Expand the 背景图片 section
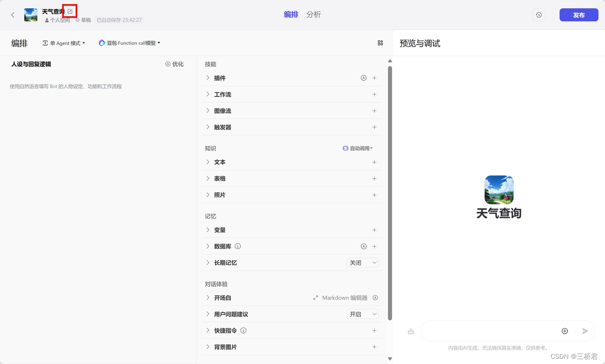The height and width of the screenshot is (364, 605). click(x=208, y=347)
